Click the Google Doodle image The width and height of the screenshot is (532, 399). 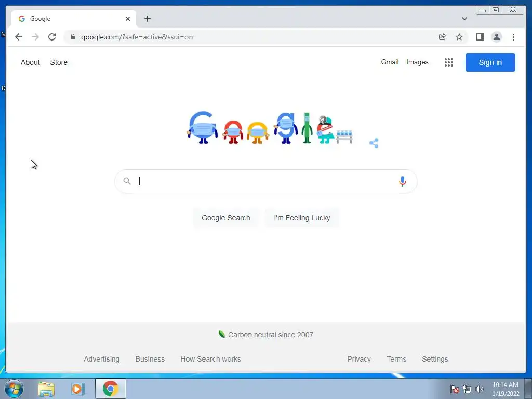[270, 128]
